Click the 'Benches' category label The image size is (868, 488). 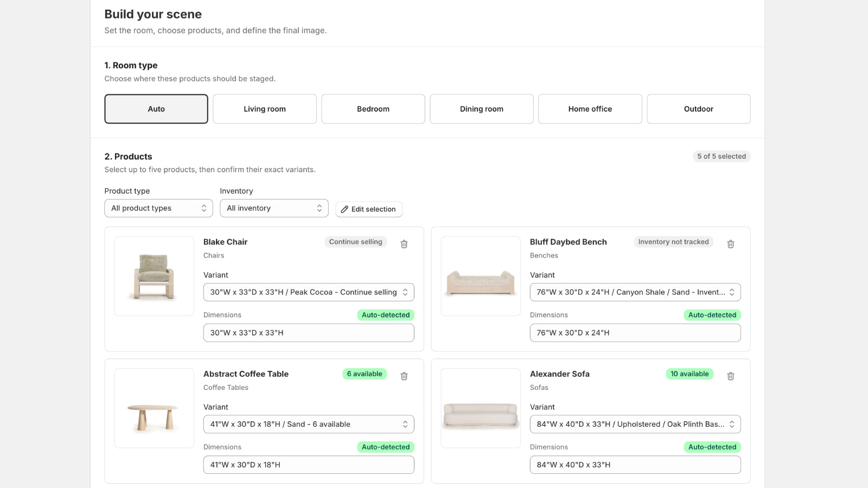pos(544,255)
